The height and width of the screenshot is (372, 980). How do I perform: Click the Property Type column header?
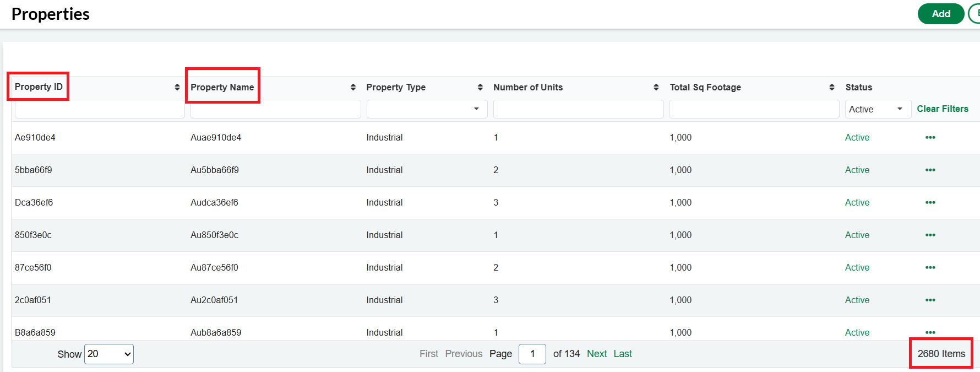396,87
